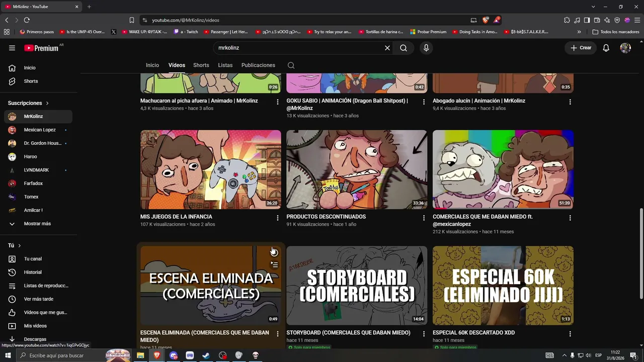Open the YouTube guide hamburger menu

coord(12,48)
